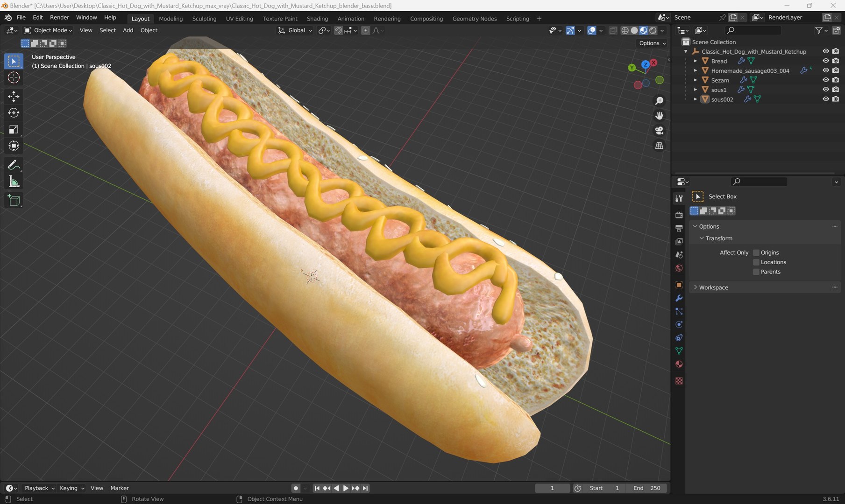The image size is (845, 504).
Task: Activate the Scale tool
Action: (14, 129)
